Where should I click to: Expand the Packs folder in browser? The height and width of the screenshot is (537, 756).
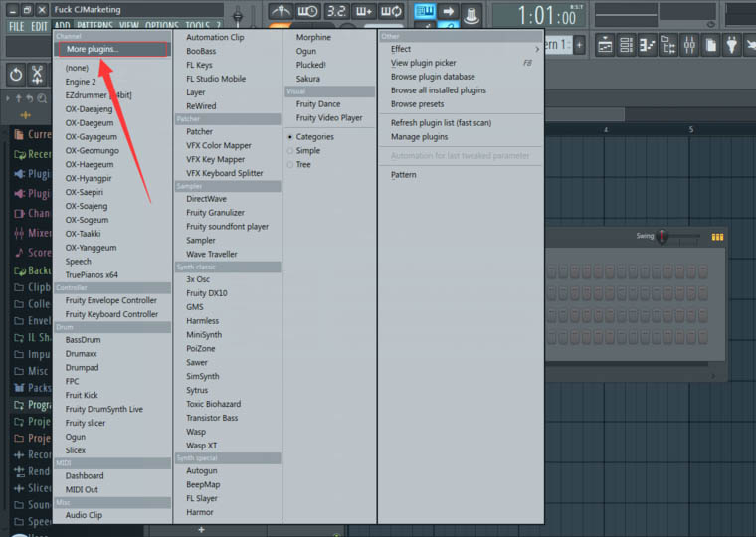coord(32,388)
